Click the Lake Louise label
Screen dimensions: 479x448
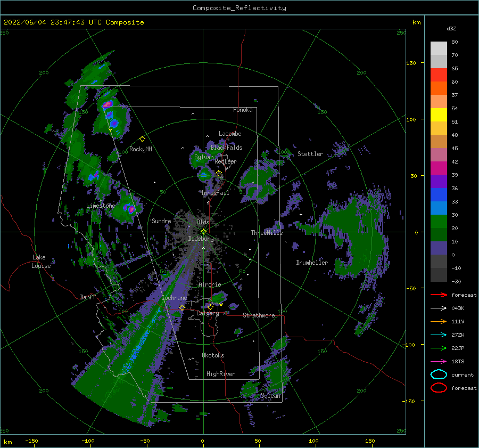(41, 262)
